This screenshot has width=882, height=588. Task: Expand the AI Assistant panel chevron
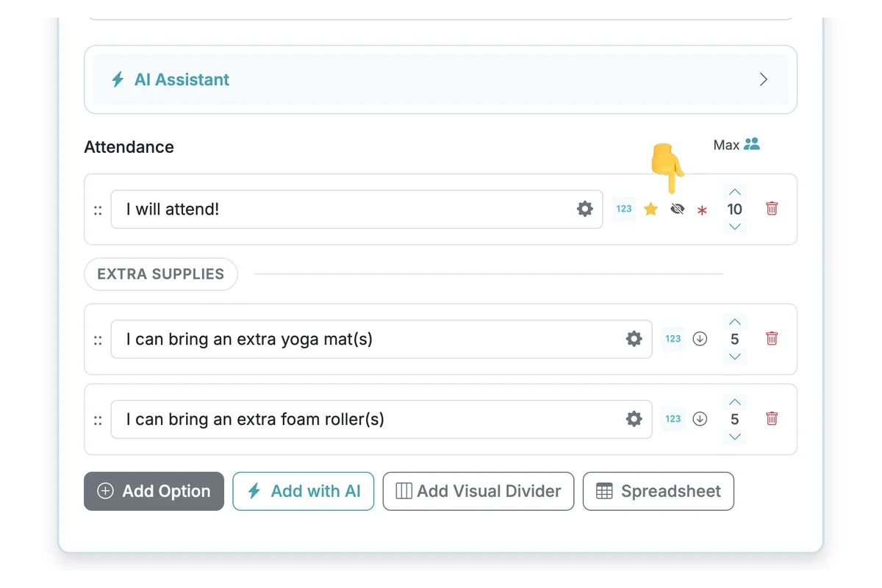(x=763, y=79)
